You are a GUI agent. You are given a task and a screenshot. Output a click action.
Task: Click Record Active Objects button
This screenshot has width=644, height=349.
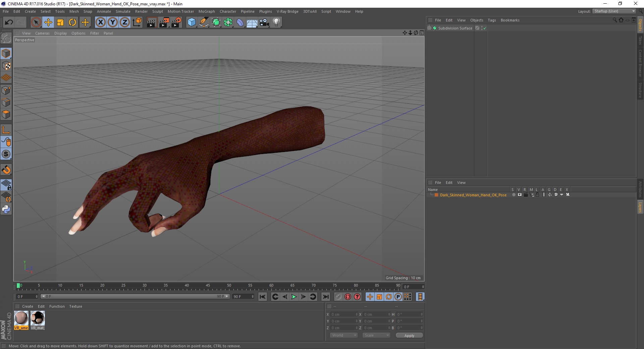(338, 297)
